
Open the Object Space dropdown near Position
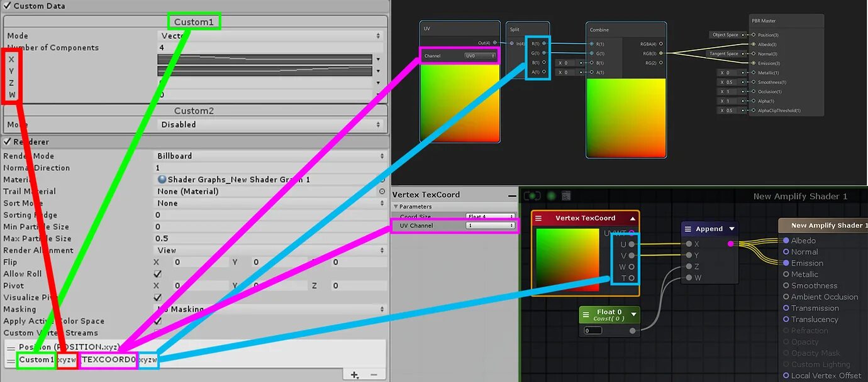(727, 35)
